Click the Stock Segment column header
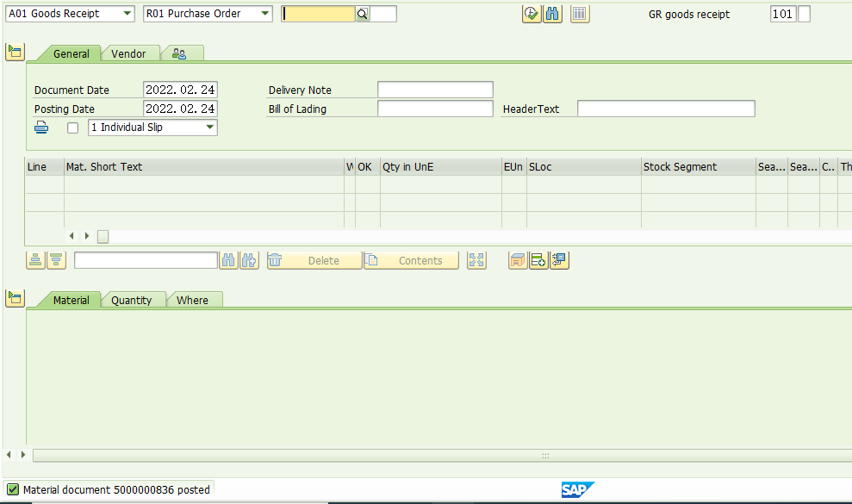852x504 pixels. pyautogui.click(x=699, y=167)
